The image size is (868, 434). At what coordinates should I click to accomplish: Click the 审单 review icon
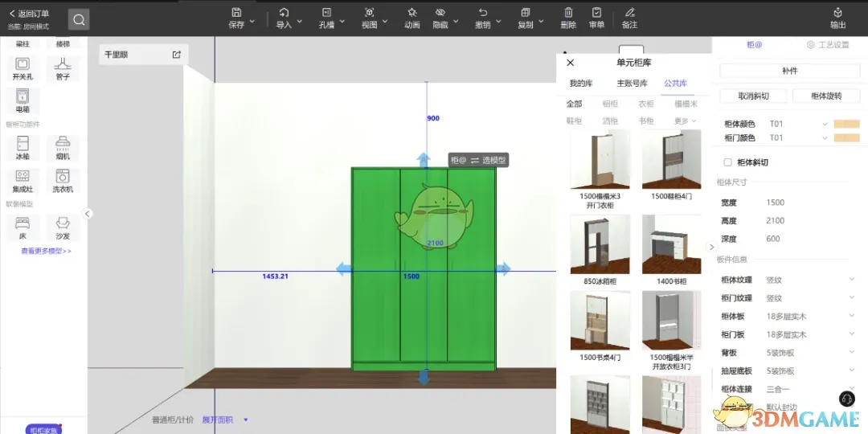click(x=596, y=13)
